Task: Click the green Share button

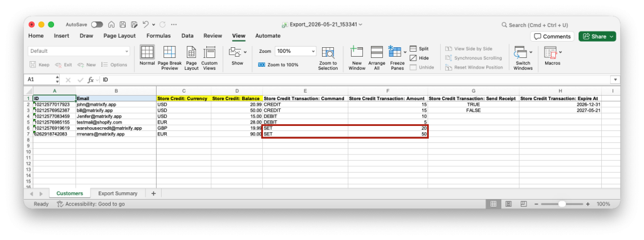Action: pos(597,37)
